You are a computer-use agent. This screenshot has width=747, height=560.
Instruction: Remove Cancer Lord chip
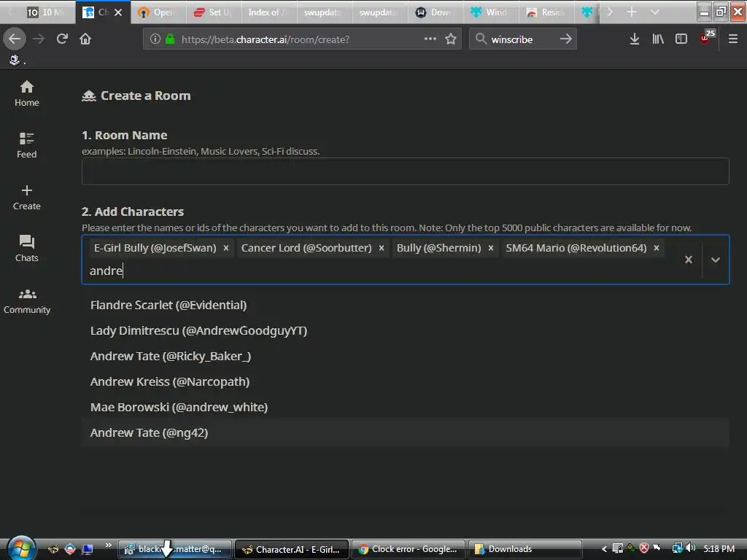click(382, 248)
